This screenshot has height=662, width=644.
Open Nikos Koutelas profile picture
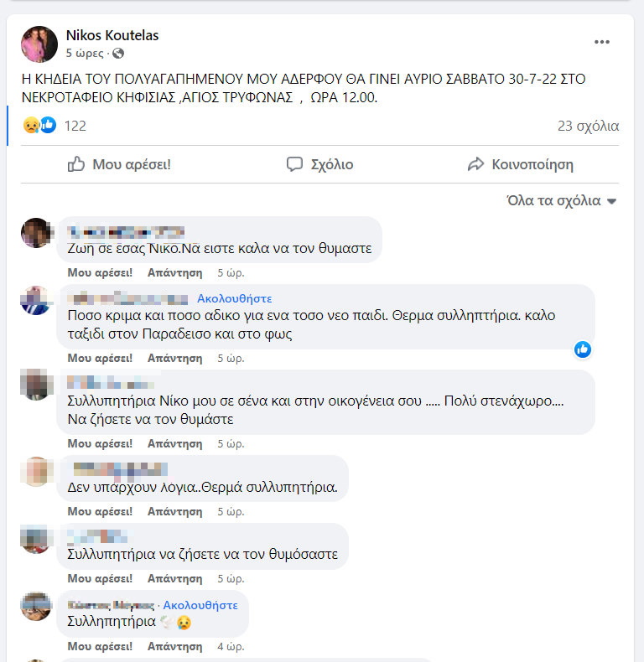point(39,44)
